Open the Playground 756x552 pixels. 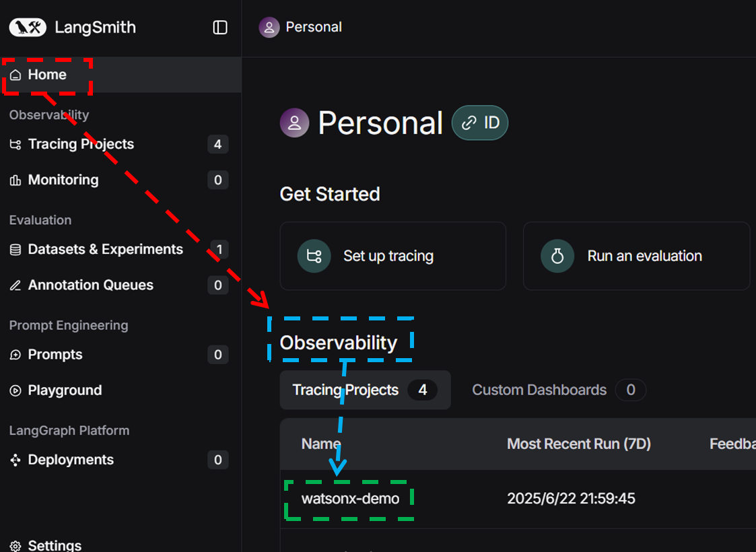pyautogui.click(x=121, y=390)
